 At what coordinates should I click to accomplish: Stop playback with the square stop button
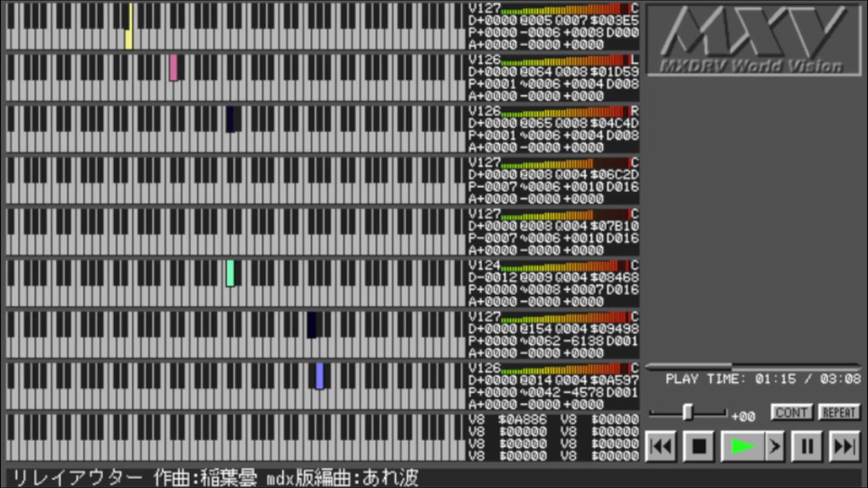point(699,446)
